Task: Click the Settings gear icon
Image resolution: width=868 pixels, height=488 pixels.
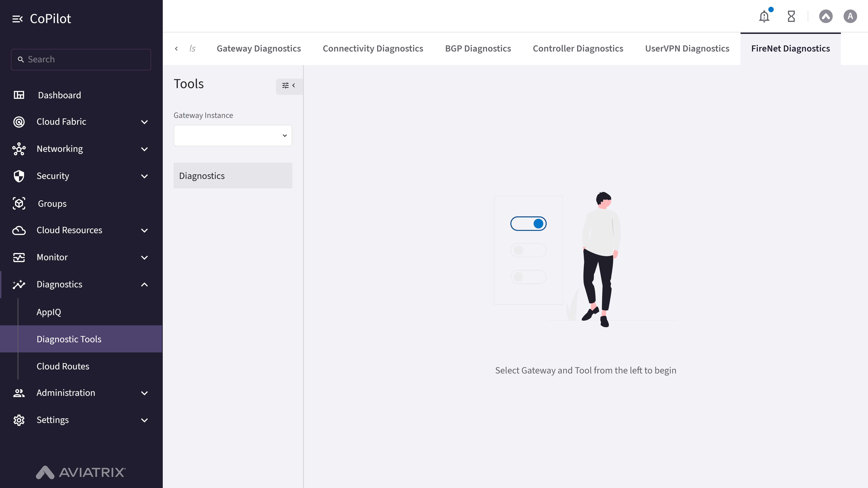Action: point(19,420)
